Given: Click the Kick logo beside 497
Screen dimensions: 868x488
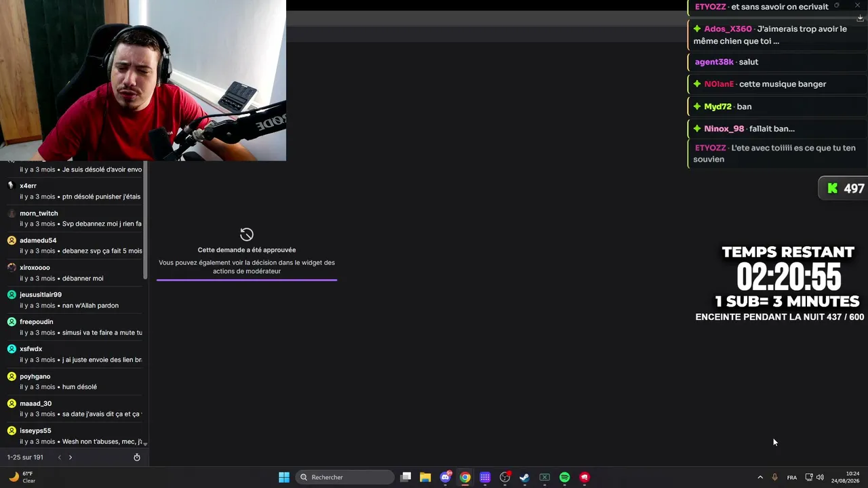Looking at the screenshot, I should click(832, 188).
